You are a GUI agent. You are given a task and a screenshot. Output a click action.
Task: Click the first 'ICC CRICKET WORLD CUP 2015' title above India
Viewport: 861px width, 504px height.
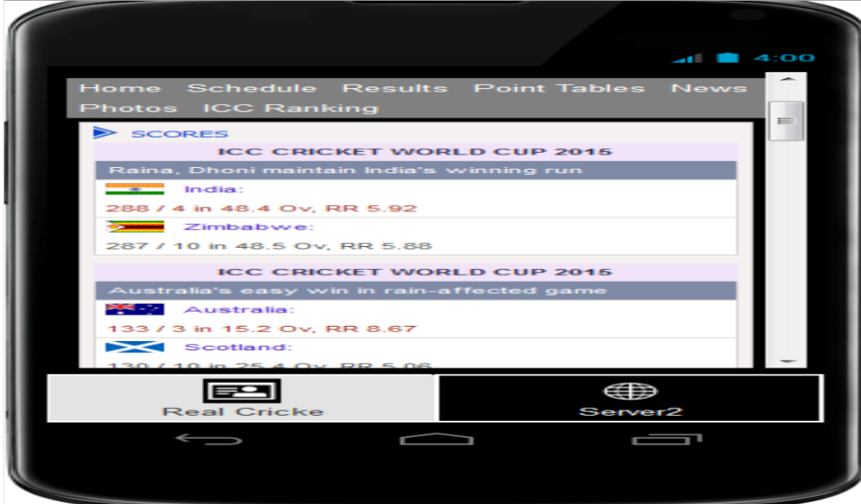point(415,152)
